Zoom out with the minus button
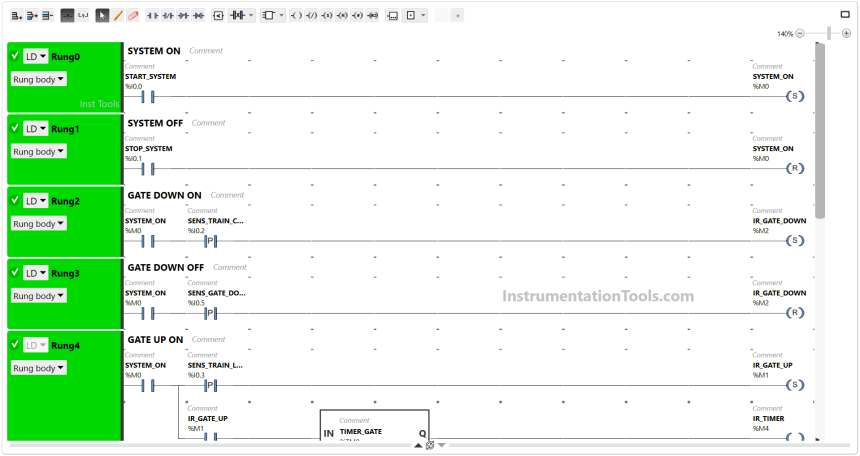 coord(800,33)
